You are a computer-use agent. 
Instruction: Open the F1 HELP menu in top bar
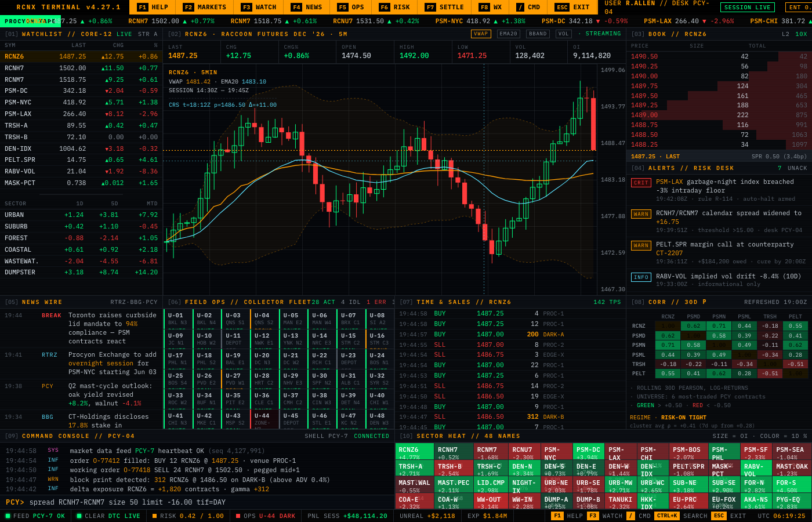coord(153,7)
